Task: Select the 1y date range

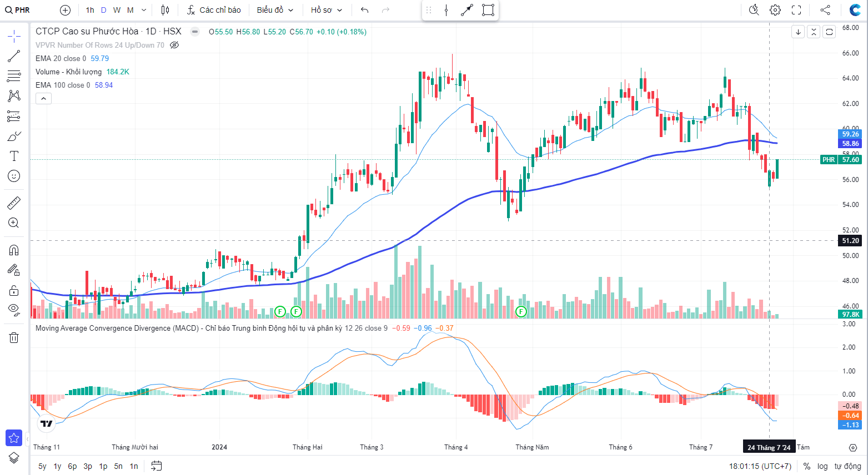Action: 57,466
